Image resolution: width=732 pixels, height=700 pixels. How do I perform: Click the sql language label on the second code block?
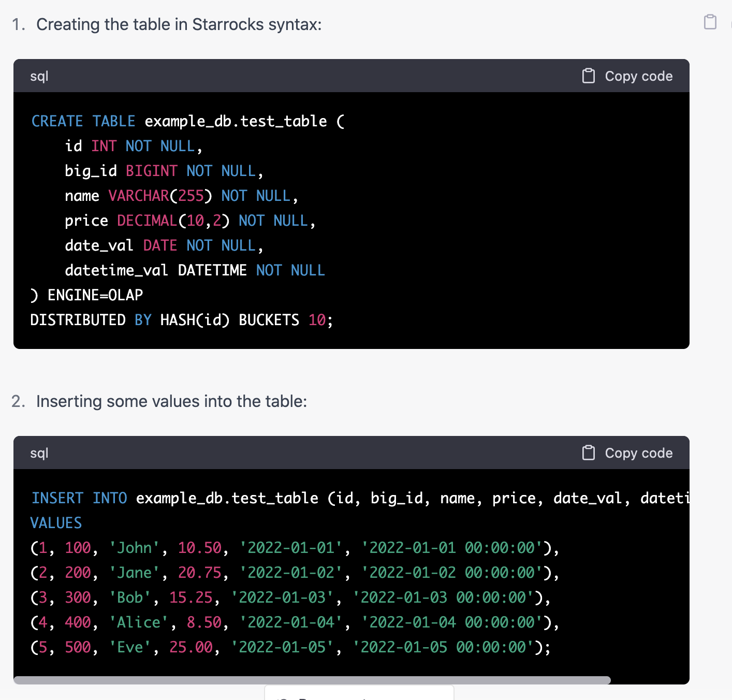pos(39,453)
